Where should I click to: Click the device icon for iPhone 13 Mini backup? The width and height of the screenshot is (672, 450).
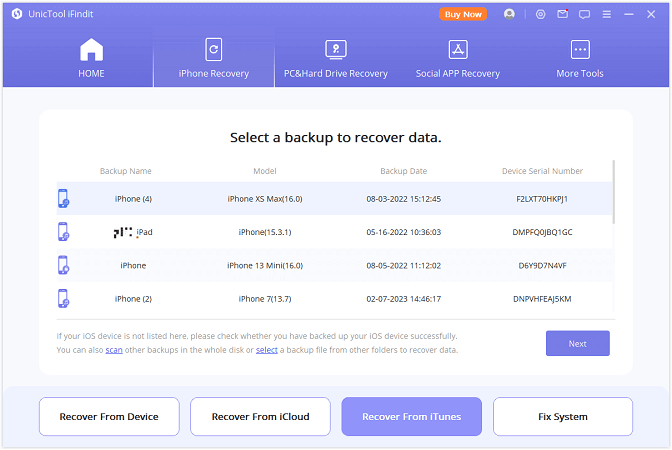[63, 265]
